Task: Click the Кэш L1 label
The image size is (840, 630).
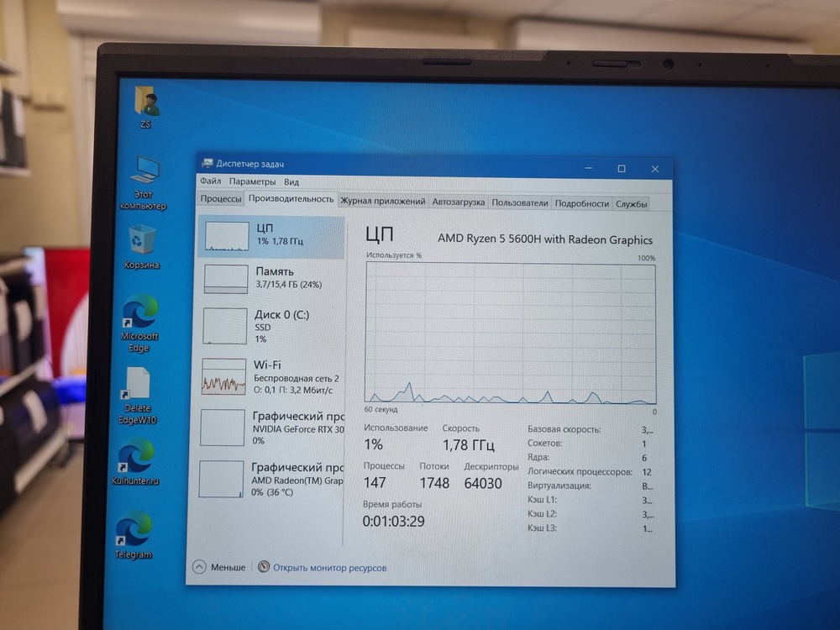Action: click(542, 499)
